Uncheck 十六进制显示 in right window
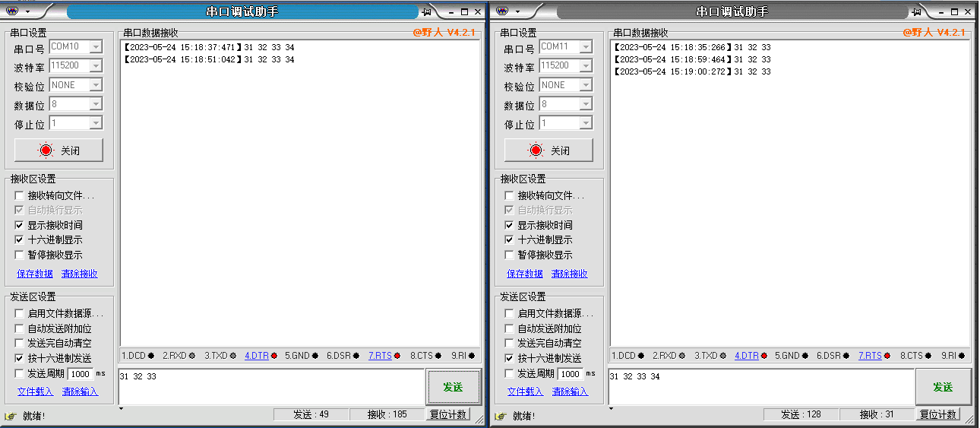The height and width of the screenshot is (428, 980). tap(510, 240)
